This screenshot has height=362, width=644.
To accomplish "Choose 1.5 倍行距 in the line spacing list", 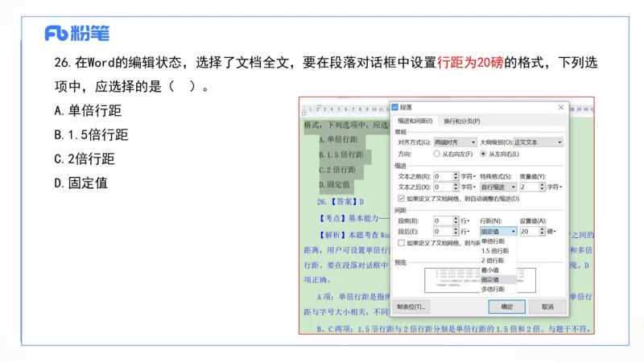I will pos(498,251).
